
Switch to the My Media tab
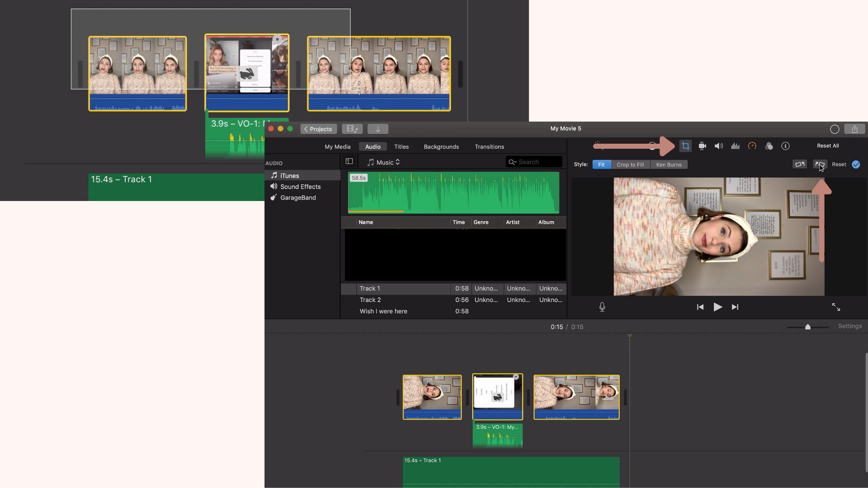pos(338,147)
